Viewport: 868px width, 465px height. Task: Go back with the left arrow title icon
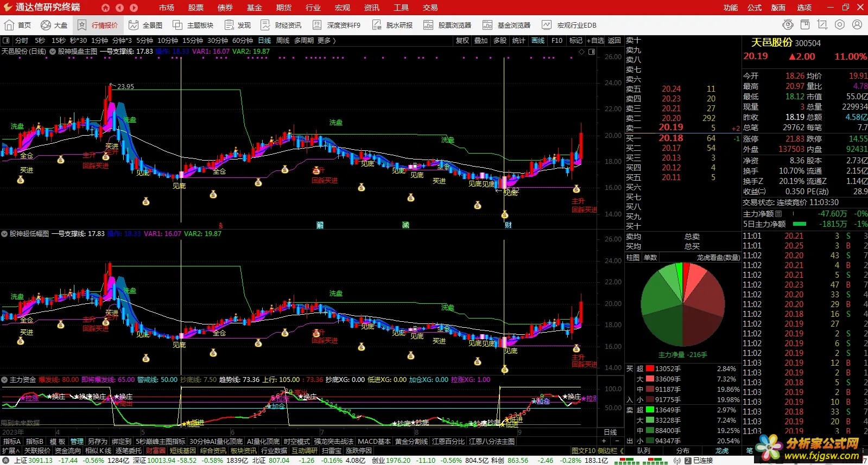(119, 8)
